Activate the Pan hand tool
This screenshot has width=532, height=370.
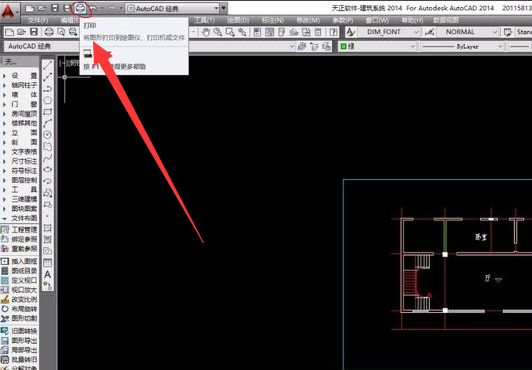(x=206, y=32)
